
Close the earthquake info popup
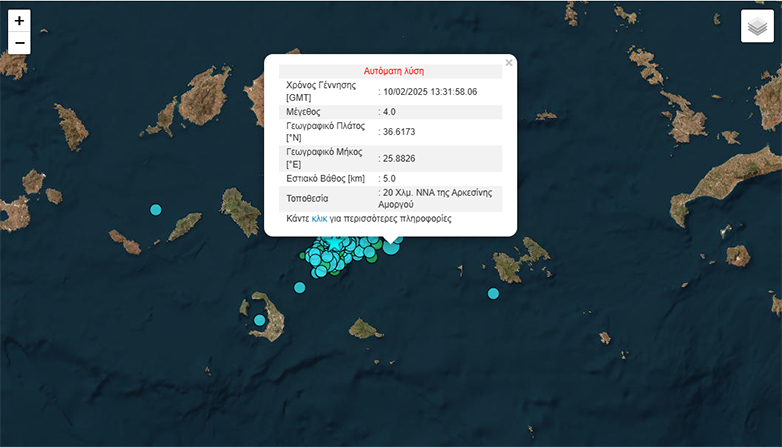coord(508,63)
